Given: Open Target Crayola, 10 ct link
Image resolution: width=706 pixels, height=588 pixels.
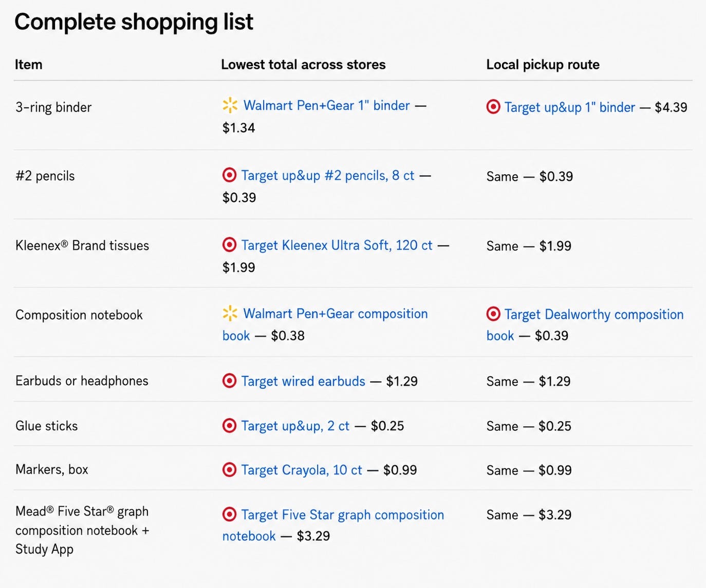Looking at the screenshot, I should click(302, 470).
